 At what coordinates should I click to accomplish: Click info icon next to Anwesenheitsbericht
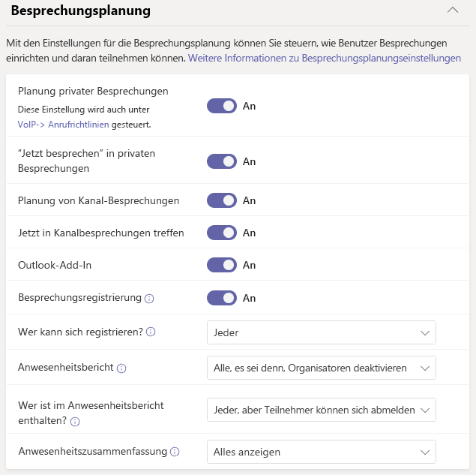click(x=121, y=368)
